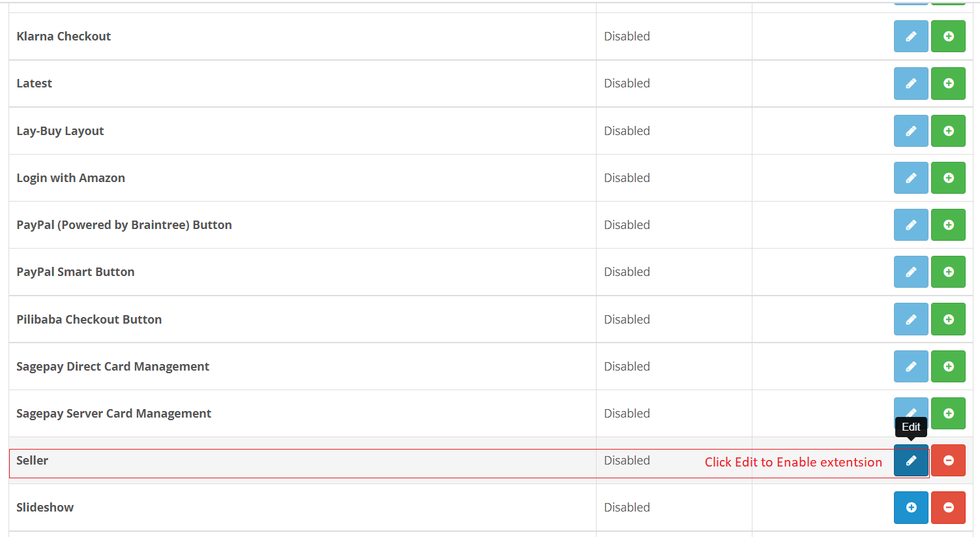Image resolution: width=980 pixels, height=537 pixels.
Task: Install the PayPal Smart Button extension
Action: click(x=948, y=271)
